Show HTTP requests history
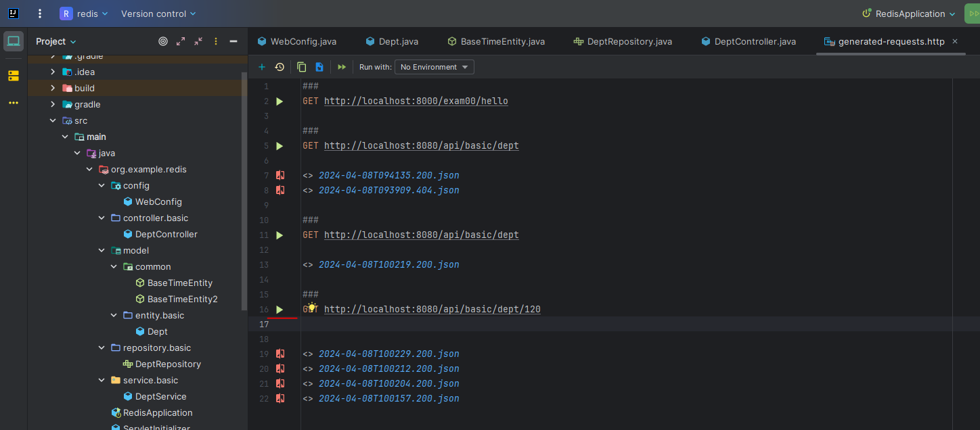Viewport: 980px width, 430px height. 280,67
